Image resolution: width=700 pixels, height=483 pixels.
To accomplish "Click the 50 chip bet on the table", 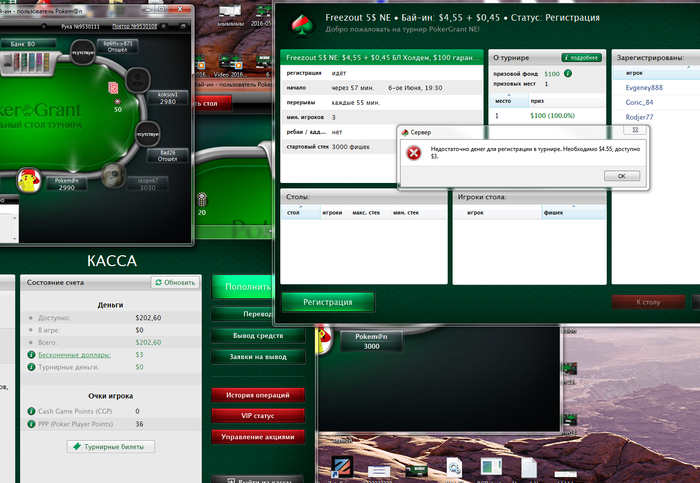I will click(x=118, y=105).
